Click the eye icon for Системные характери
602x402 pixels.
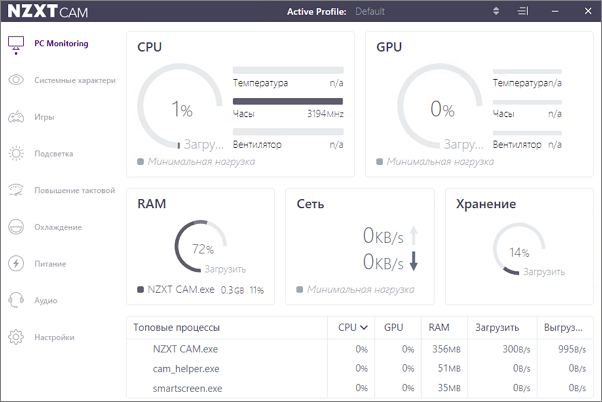16,80
